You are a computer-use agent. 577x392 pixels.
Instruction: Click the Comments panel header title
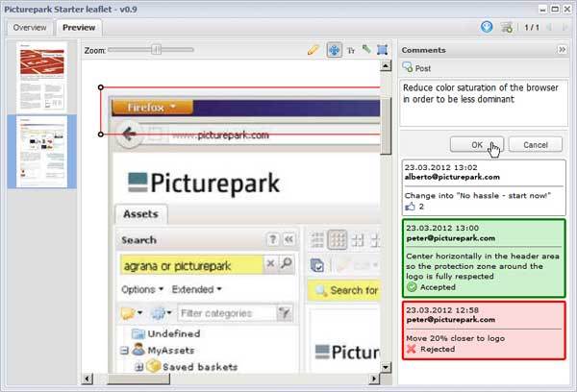[x=423, y=50]
